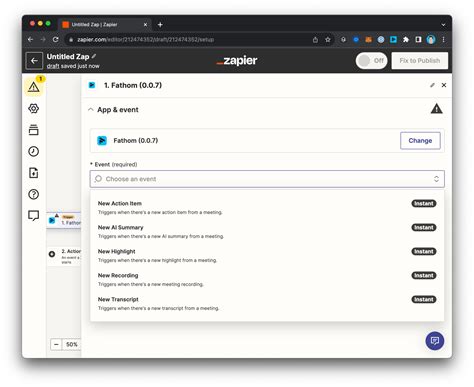This screenshot has height=387, width=474.
Task: Zoom out with the minus button
Action: click(x=56, y=344)
